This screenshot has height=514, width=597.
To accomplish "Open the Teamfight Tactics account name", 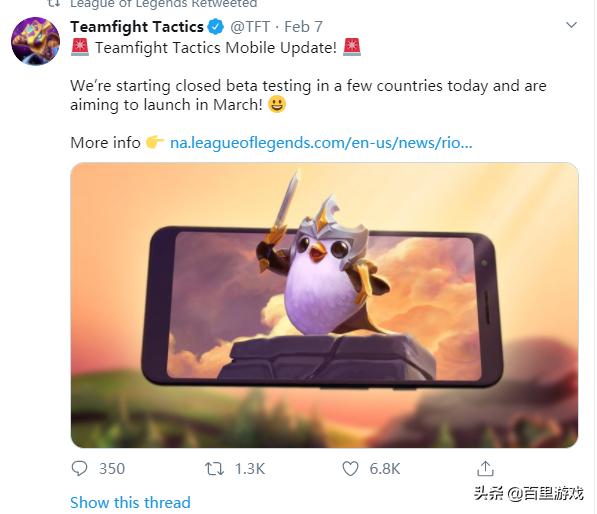I will pyautogui.click(x=137, y=27).
